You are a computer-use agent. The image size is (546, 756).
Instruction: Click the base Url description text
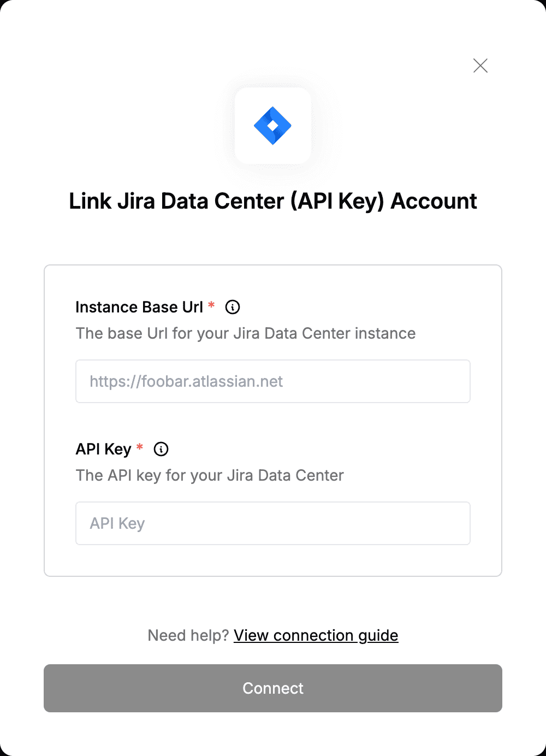(x=246, y=333)
